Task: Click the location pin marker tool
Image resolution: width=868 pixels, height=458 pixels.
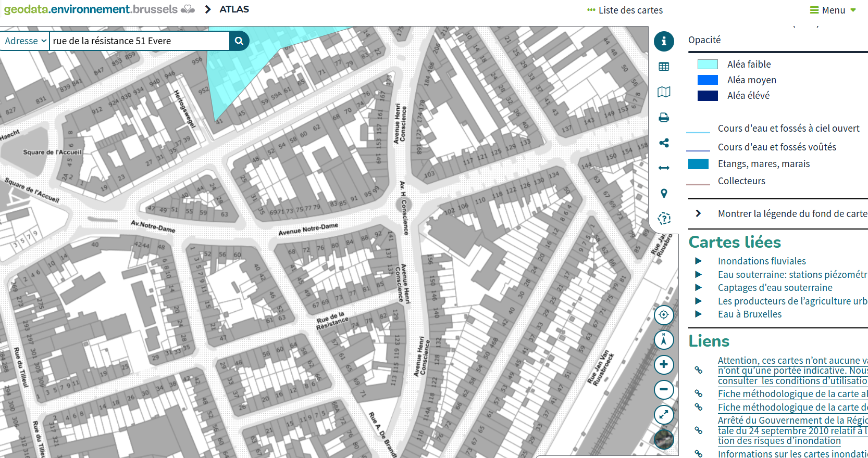Action: point(664,193)
